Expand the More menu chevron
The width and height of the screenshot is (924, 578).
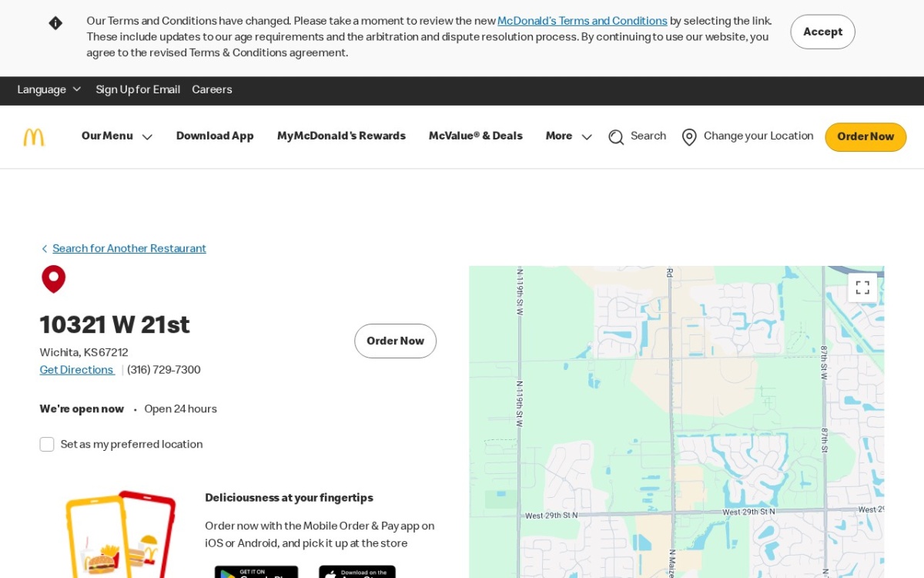587,137
